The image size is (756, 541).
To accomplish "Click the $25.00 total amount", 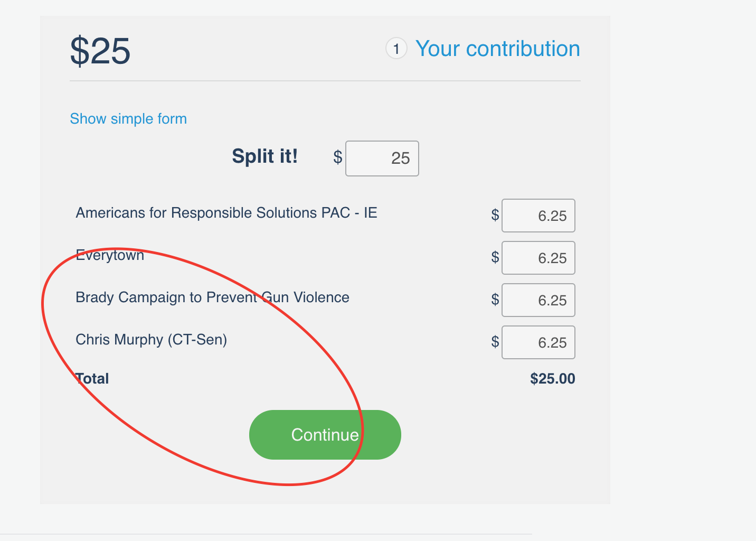I will 553,379.
